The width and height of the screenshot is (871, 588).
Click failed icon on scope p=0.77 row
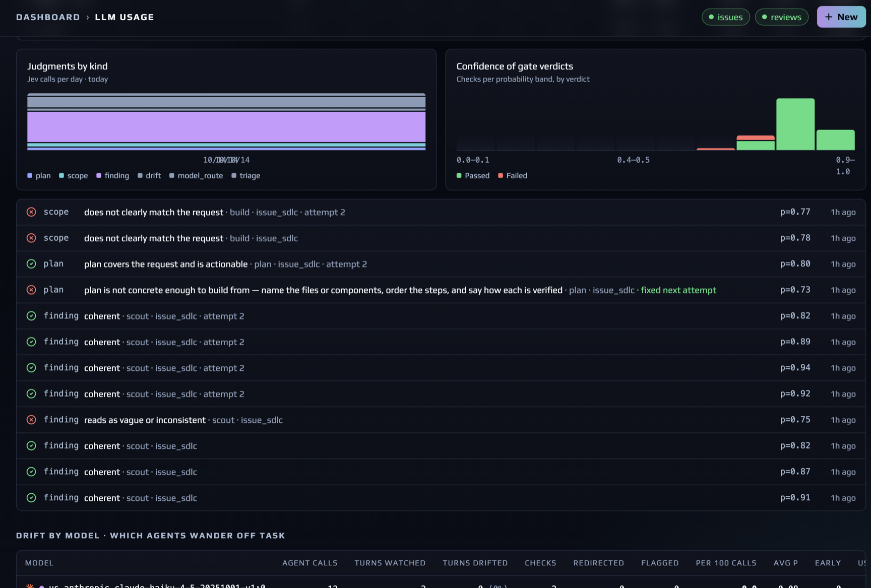(x=31, y=212)
